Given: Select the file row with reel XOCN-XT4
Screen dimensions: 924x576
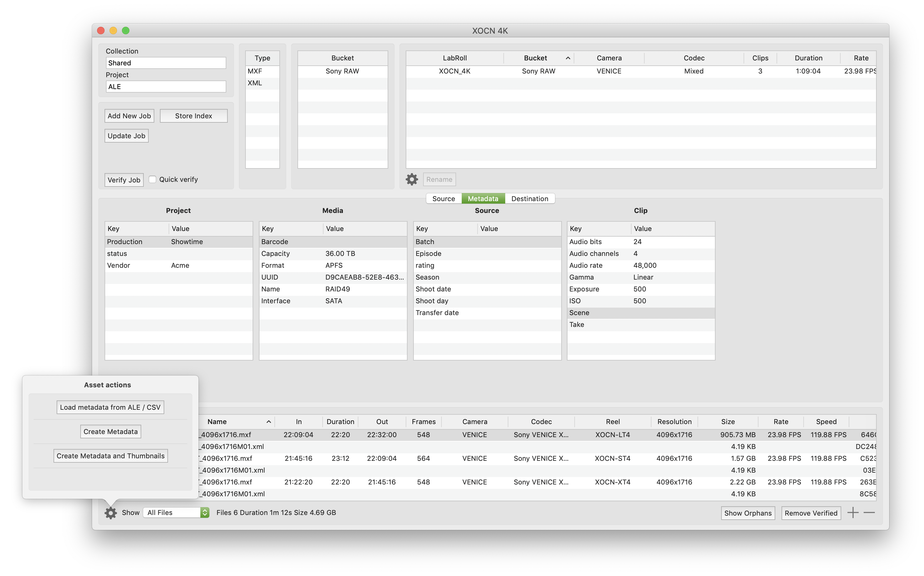Looking at the screenshot, I should [537, 482].
